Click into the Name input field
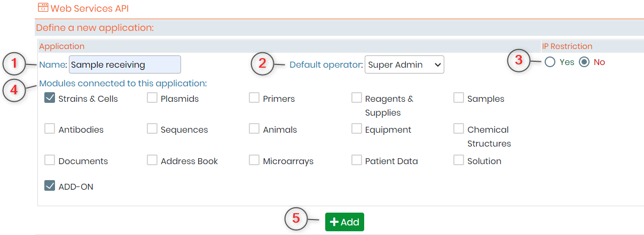Image resolution: width=644 pixels, height=235 pixels. coord(125,64)
